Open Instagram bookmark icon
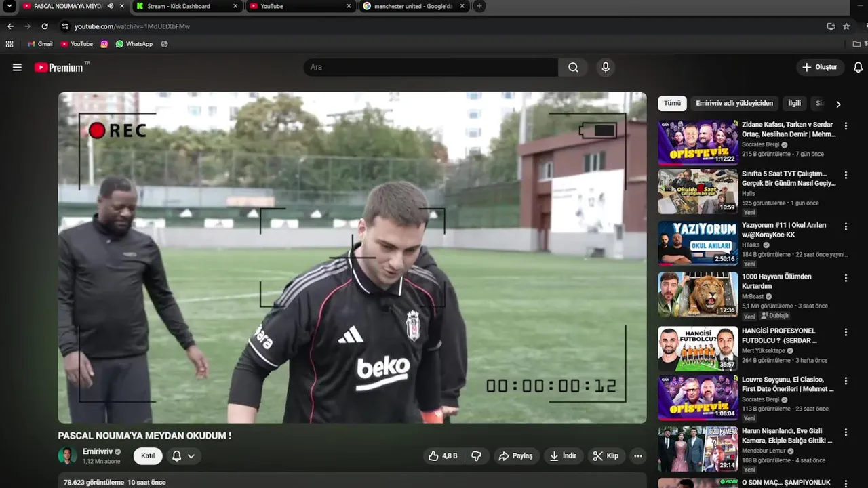The height and width of the screenshot is (488, 868). [104, 44]
